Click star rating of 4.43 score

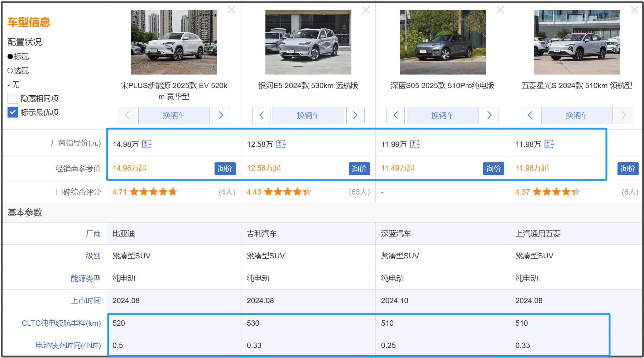pyautogui.click(x=288, y=192)
